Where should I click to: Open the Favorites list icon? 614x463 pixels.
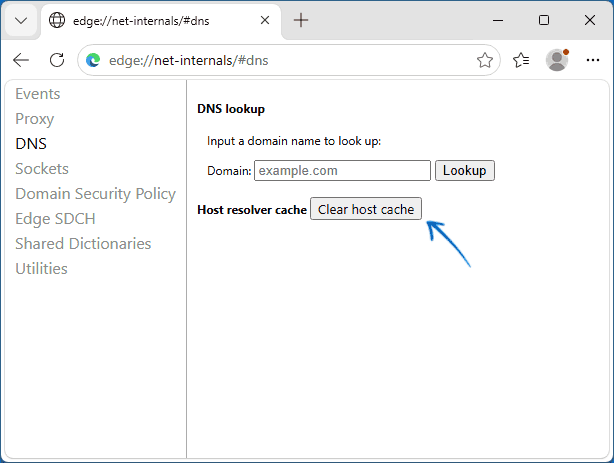(x=521, y=60)
